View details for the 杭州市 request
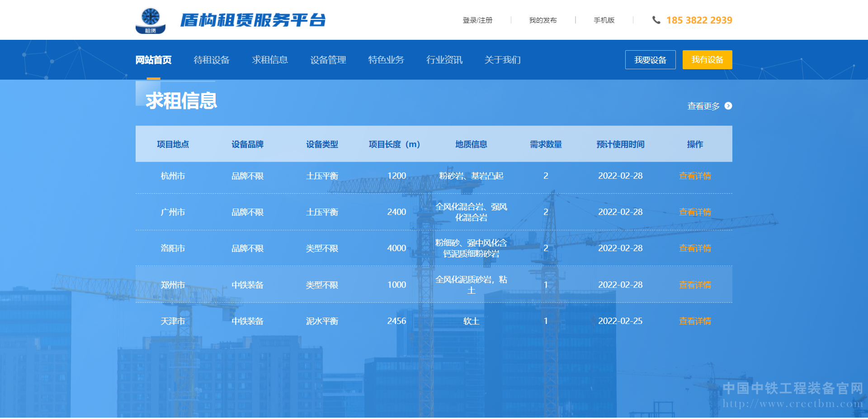Screen dimensions: 868x419 [x=695, y=176]
